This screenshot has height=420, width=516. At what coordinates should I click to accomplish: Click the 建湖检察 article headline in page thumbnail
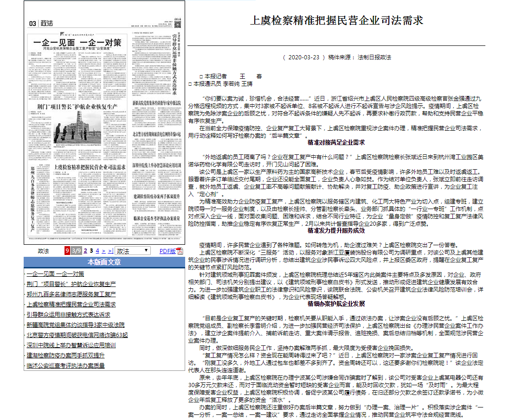[x=157, y=197]
